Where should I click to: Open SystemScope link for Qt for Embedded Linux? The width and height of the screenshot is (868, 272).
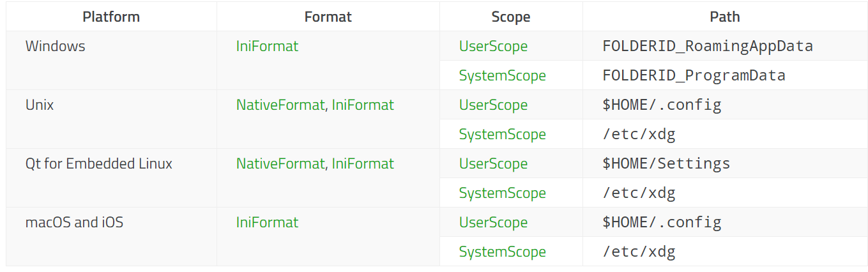[502, 193]
